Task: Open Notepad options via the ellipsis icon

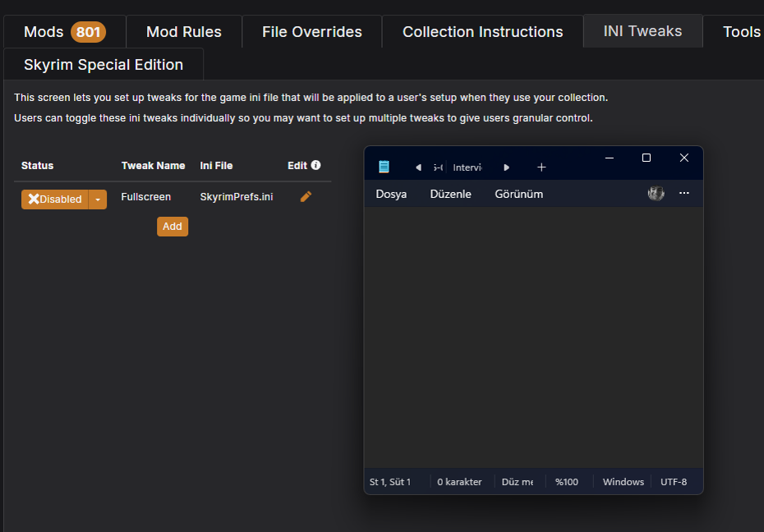Action: (x=683, y=193)
